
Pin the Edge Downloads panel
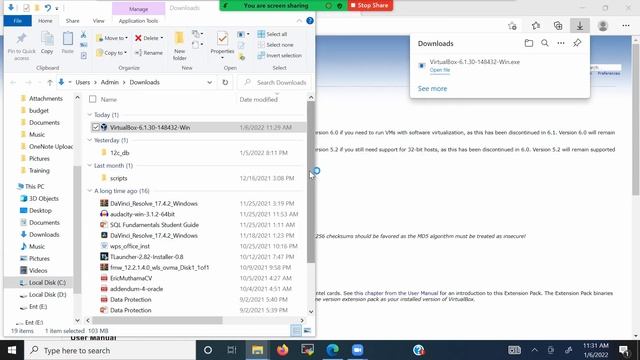pyautogui.click(x=577, y=43)
